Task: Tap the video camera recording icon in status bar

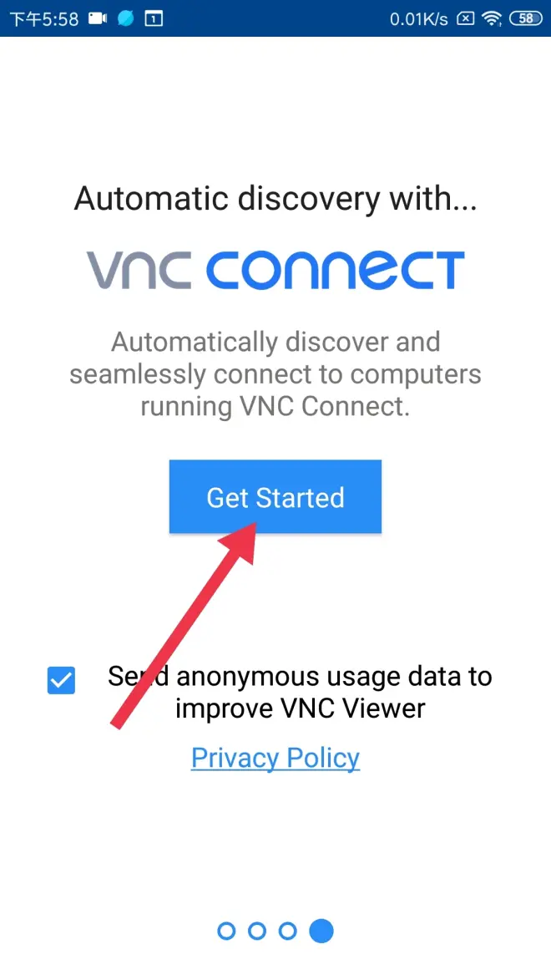Action: click(x=98, y=18)
